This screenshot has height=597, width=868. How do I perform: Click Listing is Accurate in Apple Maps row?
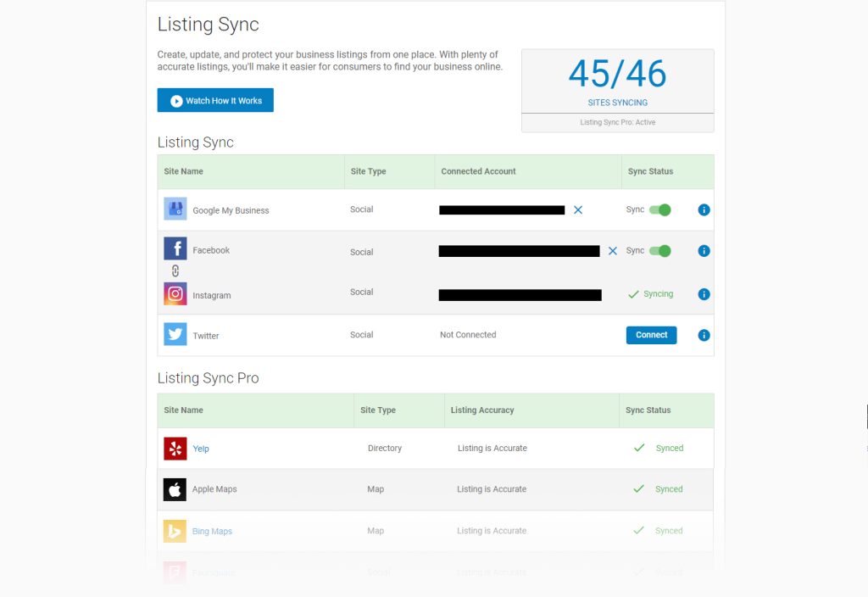[492, 489]
